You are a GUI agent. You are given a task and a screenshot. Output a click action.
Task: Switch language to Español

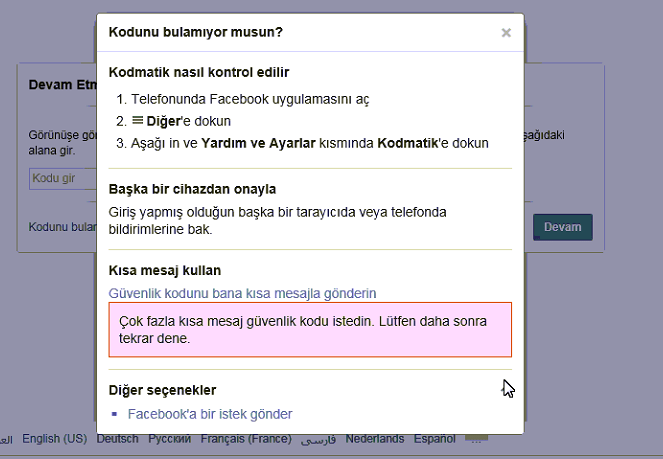(x=434, y=439)
